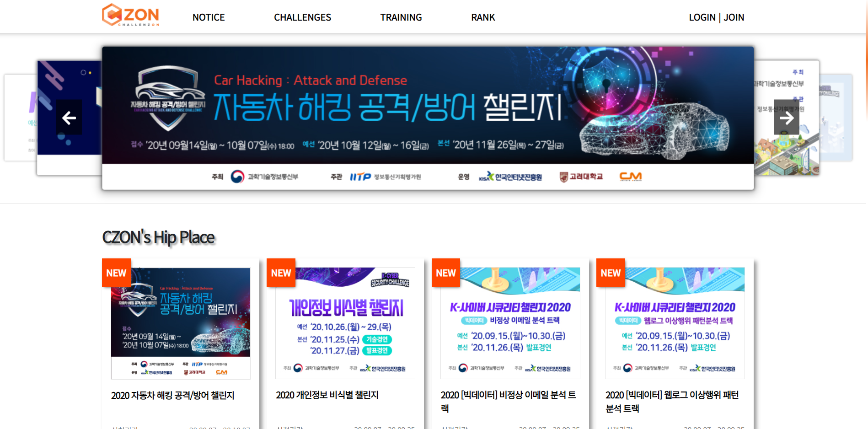
Task: Go to the TRAINING menu
Action: pyautogui.click(x=401, y=17)
